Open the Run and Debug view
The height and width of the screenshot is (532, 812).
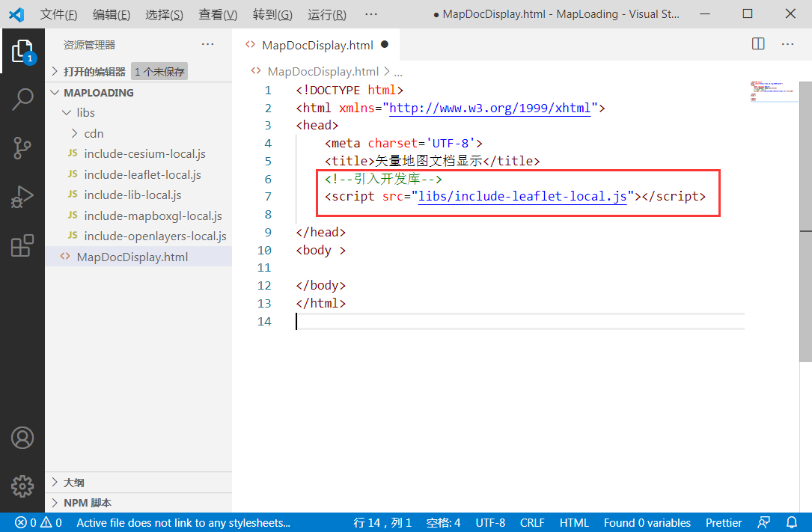22,197
